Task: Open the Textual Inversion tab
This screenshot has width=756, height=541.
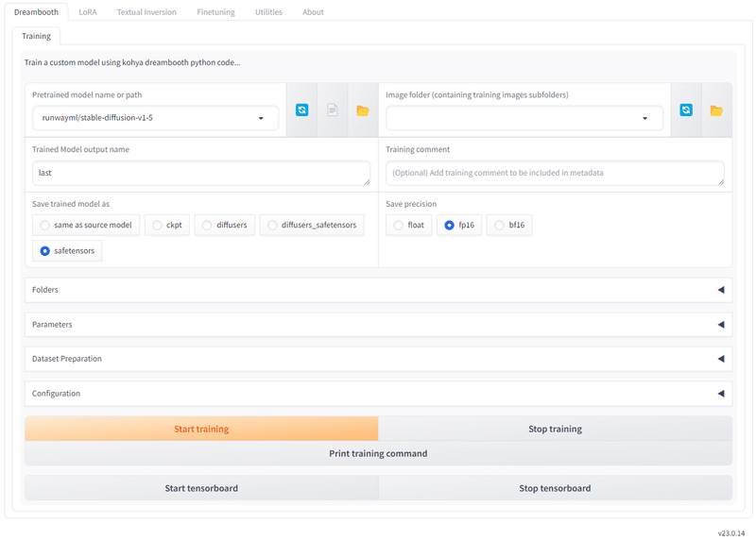Action: (146, 12)
